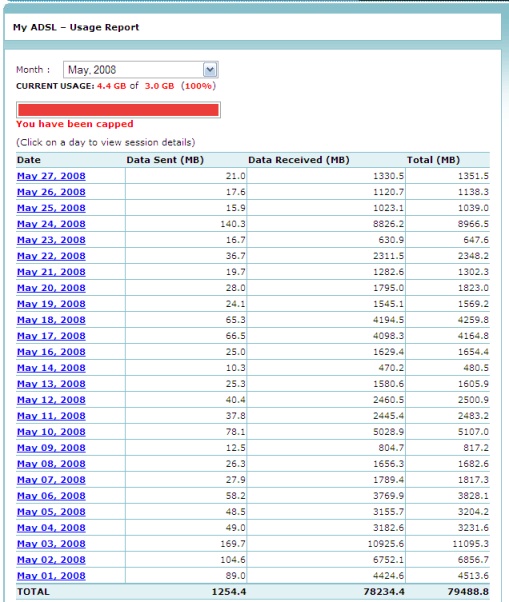Select the May 16, 2008 date link

(51, 352)
